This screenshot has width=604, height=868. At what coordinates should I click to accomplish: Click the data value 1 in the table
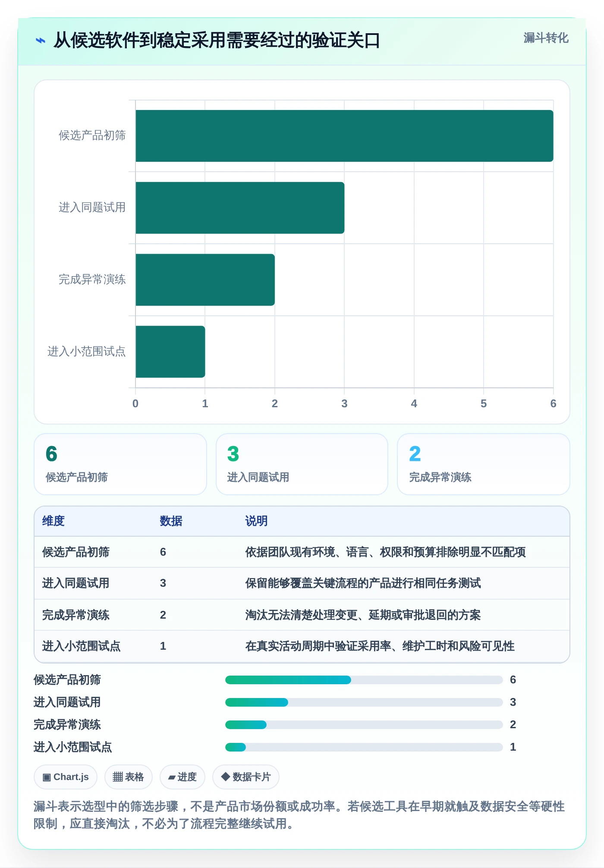point(163,646)
